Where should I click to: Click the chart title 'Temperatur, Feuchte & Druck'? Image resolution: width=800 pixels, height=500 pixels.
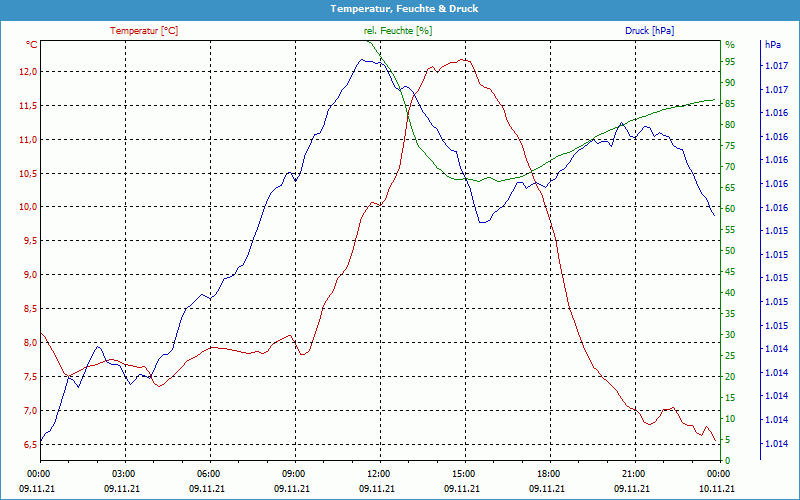(x=404, y=9)
